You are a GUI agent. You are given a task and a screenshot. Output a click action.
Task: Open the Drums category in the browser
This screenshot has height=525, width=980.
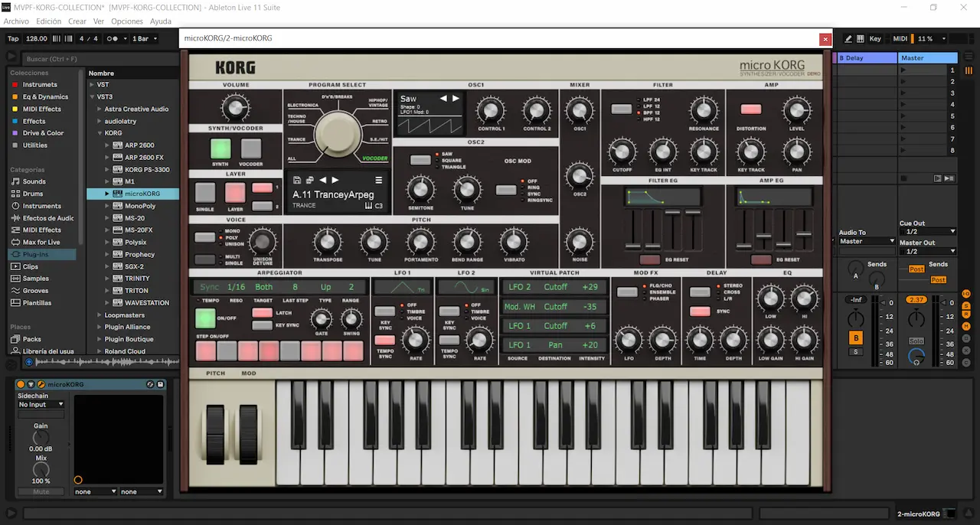coord(33,194)
